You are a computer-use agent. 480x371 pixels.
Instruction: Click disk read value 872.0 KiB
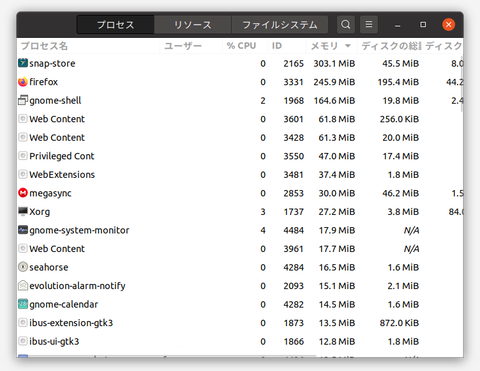tap(399, 323)
